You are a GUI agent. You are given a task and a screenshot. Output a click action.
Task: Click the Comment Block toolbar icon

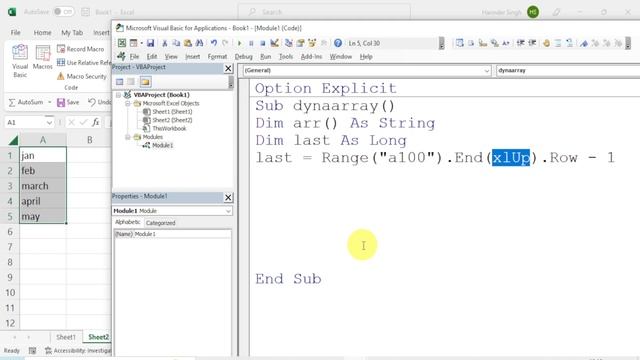(x=558, y=43)
